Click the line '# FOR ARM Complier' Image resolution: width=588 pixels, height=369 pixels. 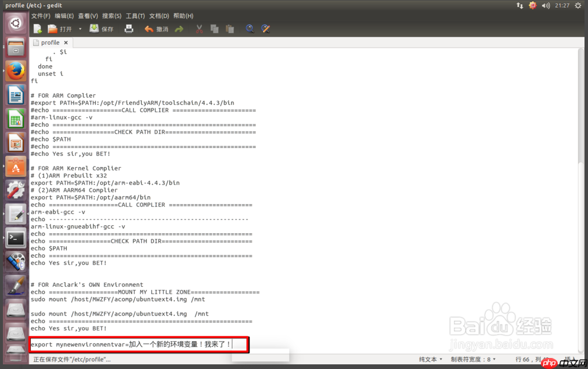[x=63, y=95]
